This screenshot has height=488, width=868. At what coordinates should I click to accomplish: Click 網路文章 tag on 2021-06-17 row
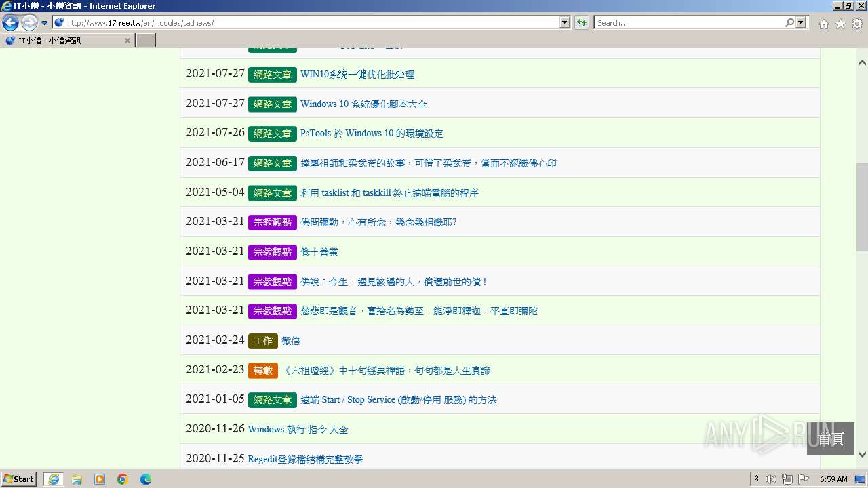(x=273, y=163)
